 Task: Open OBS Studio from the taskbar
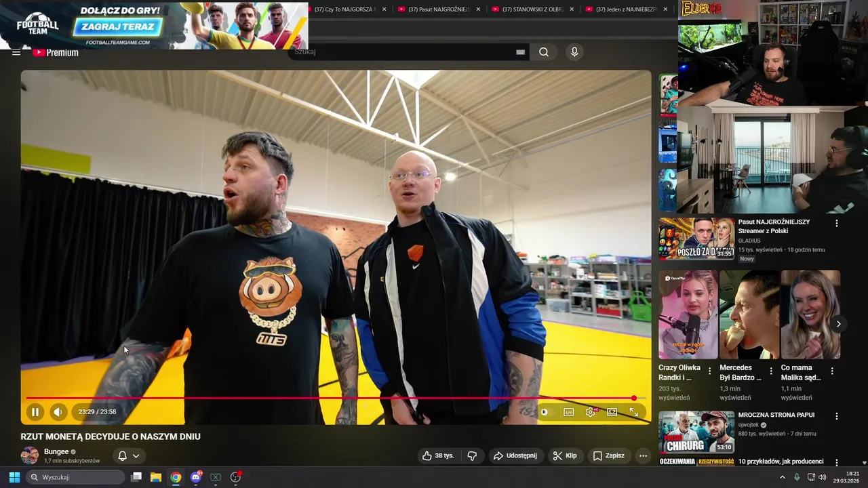click(236, 477)
